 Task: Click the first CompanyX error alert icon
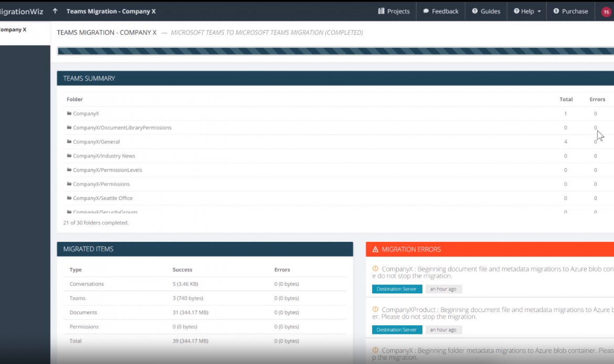click(x=375, y=269)
